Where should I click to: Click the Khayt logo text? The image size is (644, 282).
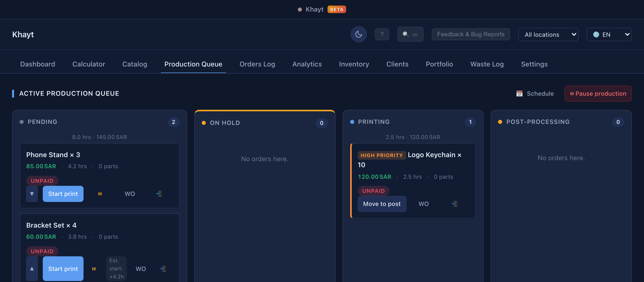pyautogui.click(x=23, y=34)
